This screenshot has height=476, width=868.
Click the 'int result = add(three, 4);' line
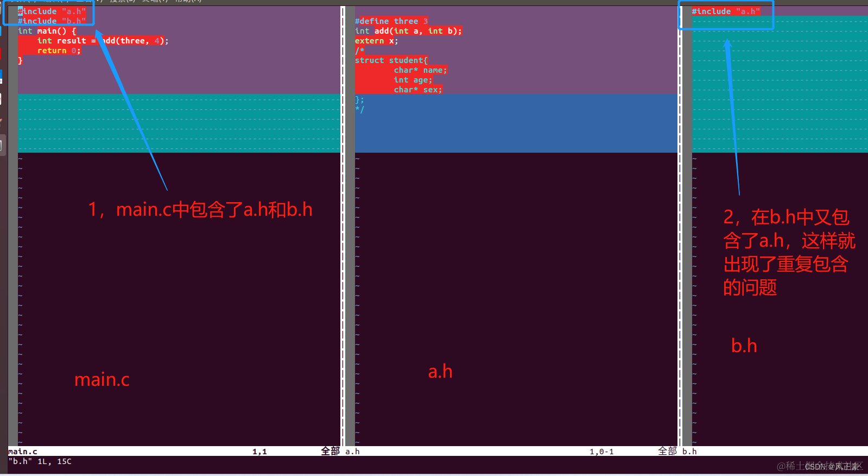(103, 41)
